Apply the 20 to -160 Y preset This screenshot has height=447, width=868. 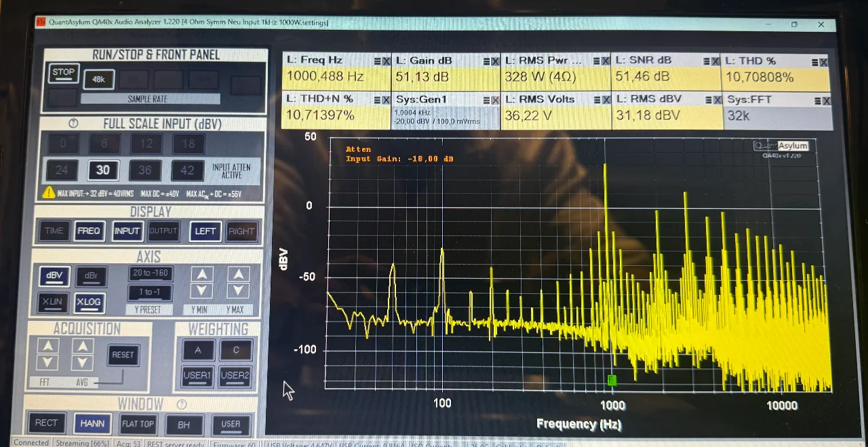point(151,273)
